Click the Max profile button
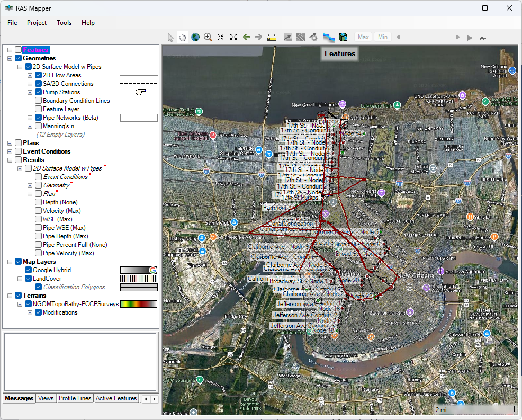This screenshot has width=522, height=420. (x=363, y=37)
